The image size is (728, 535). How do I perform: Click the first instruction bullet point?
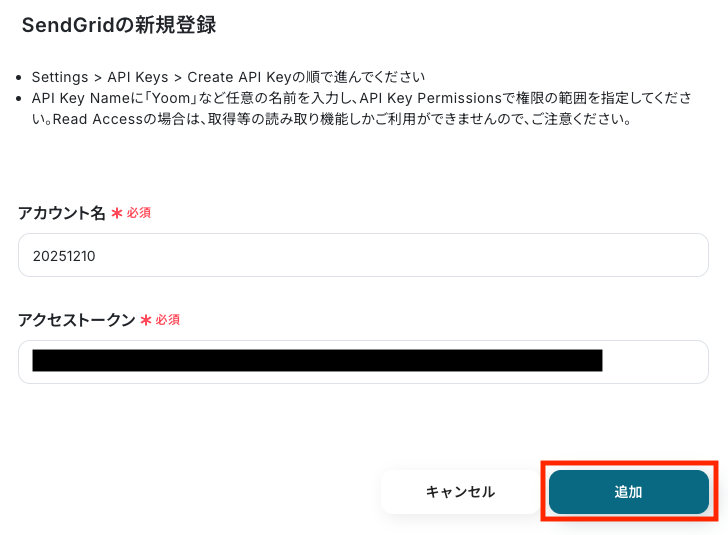pos(21,77)
